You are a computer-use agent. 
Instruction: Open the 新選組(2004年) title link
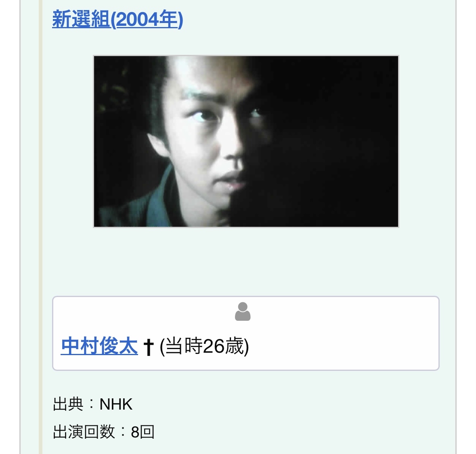tap(117, 19)
